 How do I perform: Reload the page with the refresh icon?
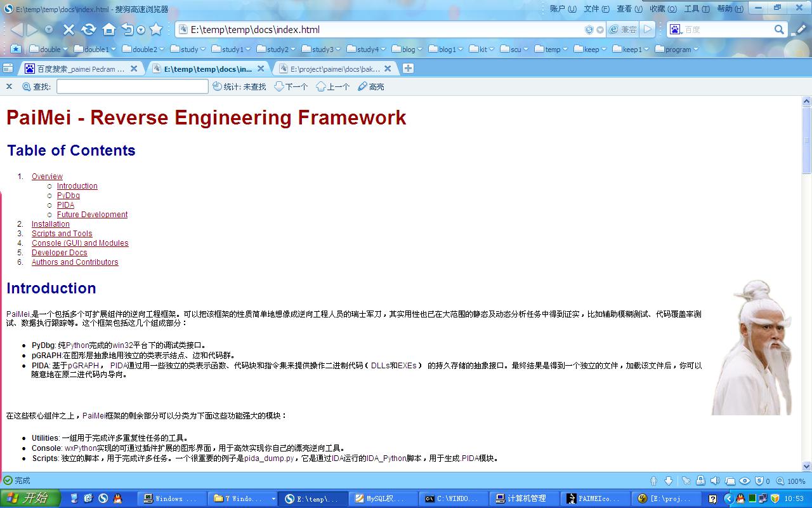point(89,29)
